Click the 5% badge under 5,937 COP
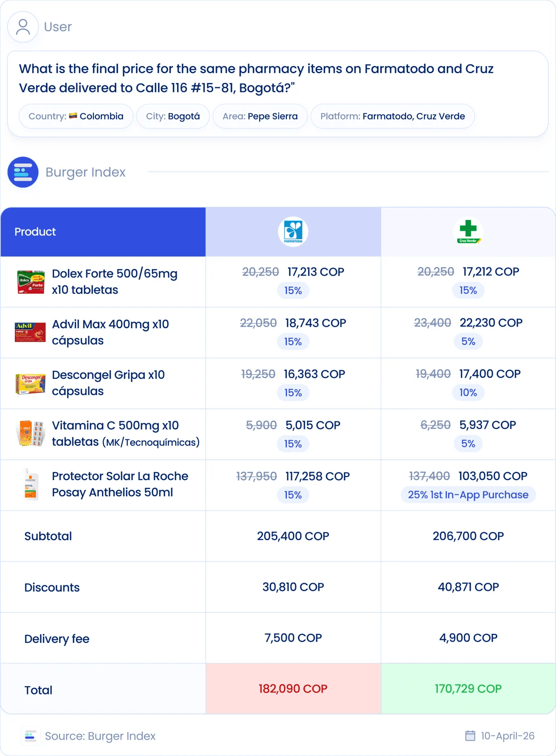 tap(468, 444)
